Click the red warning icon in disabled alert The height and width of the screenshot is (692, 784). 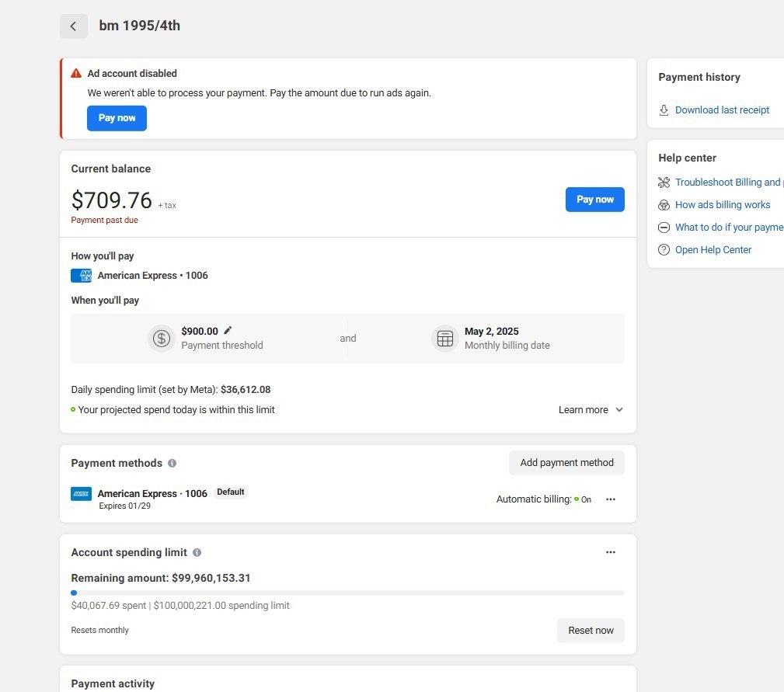76,74
